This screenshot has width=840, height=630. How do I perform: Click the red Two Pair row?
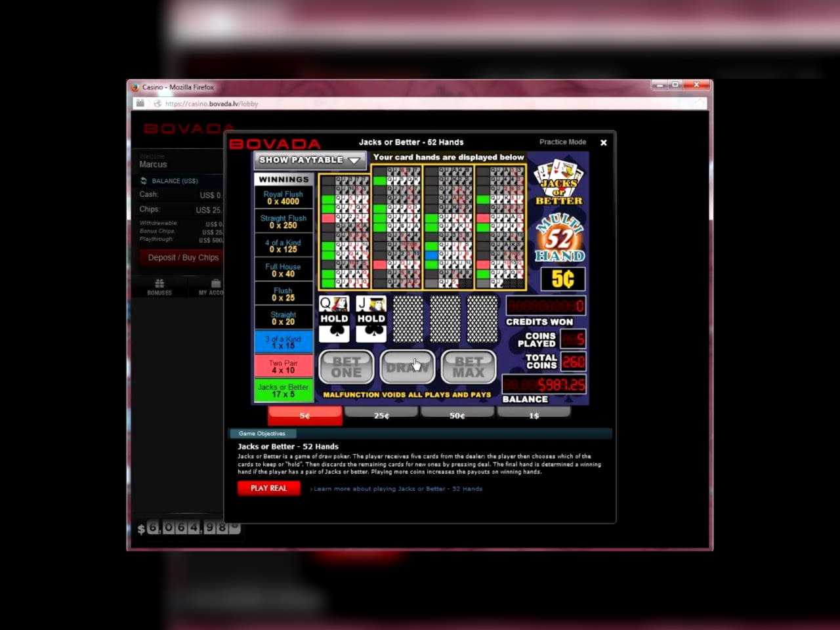pyautogui.click(x=283, y=366)
